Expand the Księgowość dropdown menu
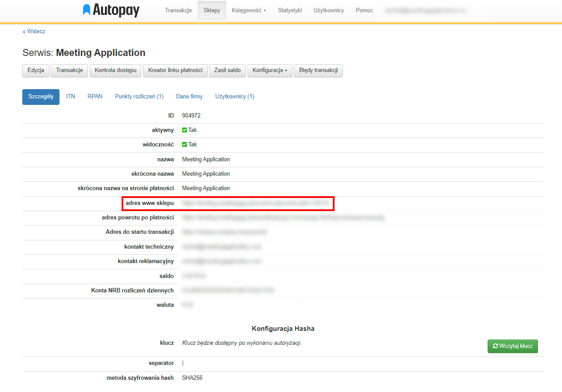The image size is (562, 392). tap(249, 10)
